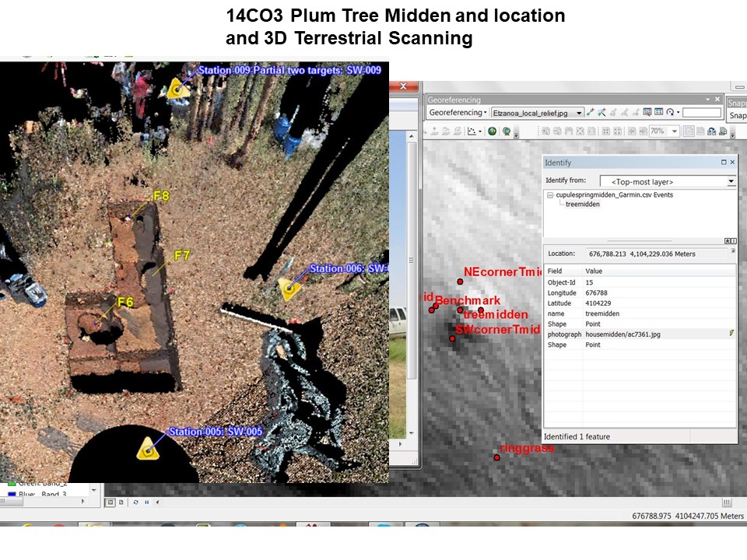Collapse the cupulespringmidden_Garmin.csv Events node
The image size is (747, 560).
(x=550, y=194)
